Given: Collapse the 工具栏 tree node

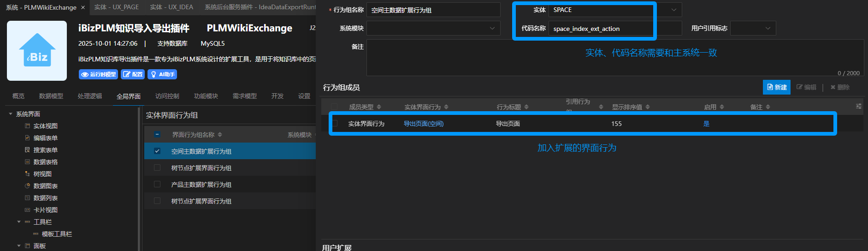Looking at the screenshot, I should (19, 222).
